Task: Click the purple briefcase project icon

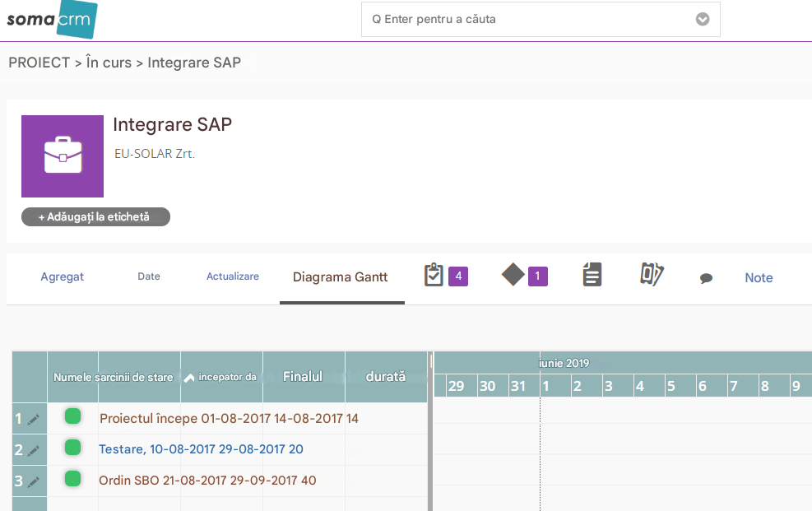Action: (63, 156)
